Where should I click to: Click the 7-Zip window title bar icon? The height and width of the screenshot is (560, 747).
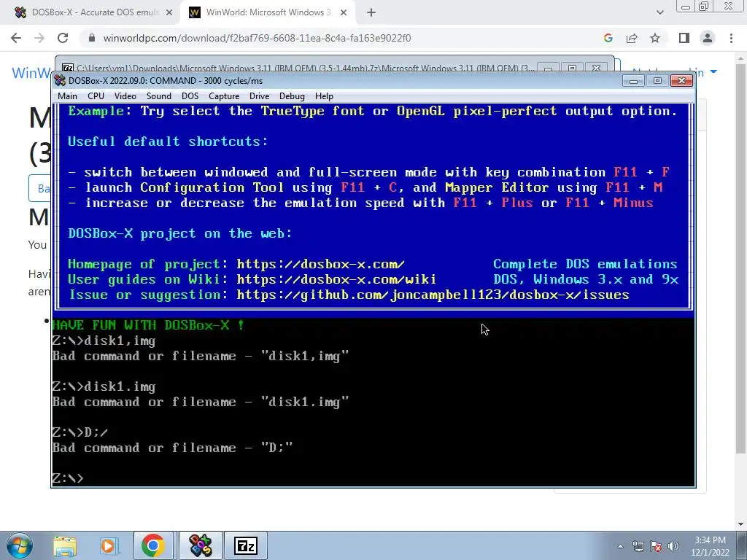coord(68,68)
